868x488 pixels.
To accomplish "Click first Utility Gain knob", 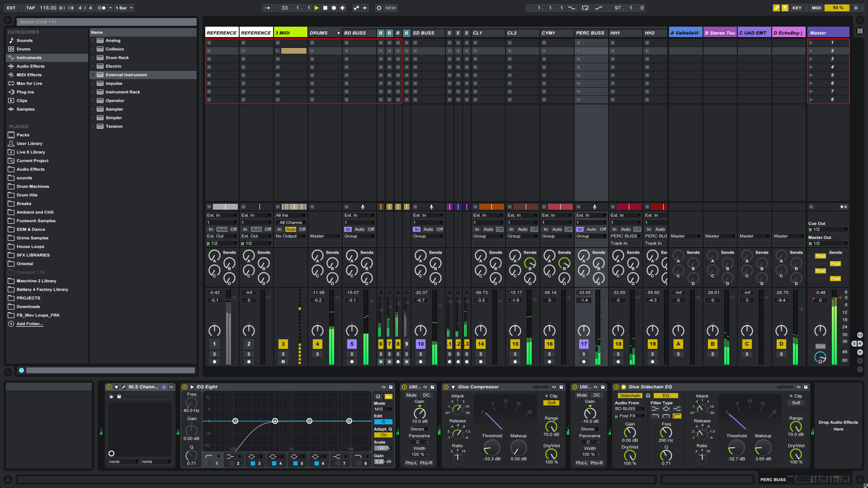I will (420, 413).
